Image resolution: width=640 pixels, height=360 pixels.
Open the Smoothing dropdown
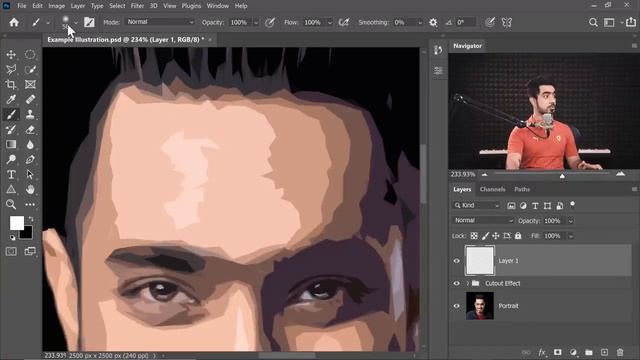[420, 23]
